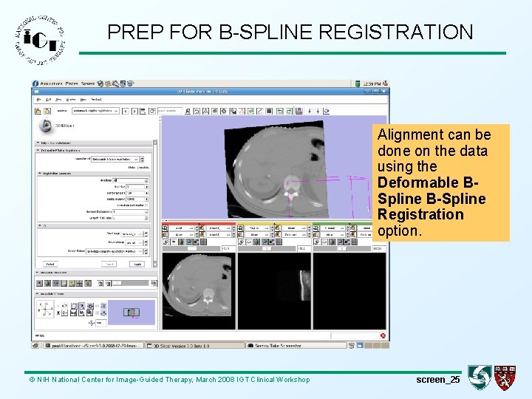The width and height of the screenshot is (532, 399).
Task: Collapse the Manipulate Slice Views section
Action: tap(95, 273)
